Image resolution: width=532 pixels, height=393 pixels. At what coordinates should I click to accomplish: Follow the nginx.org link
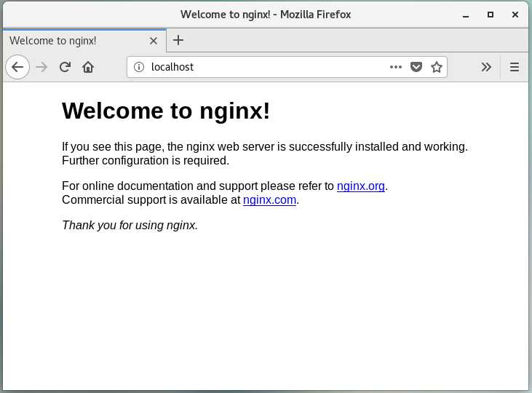pyautogui.click(x=361, y=186)
